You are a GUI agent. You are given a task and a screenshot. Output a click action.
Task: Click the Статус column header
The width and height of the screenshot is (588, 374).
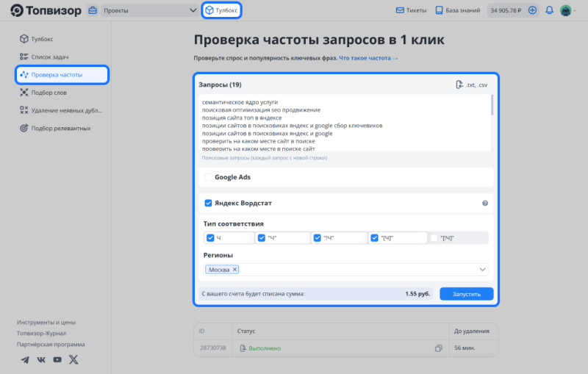pos(246,331)
